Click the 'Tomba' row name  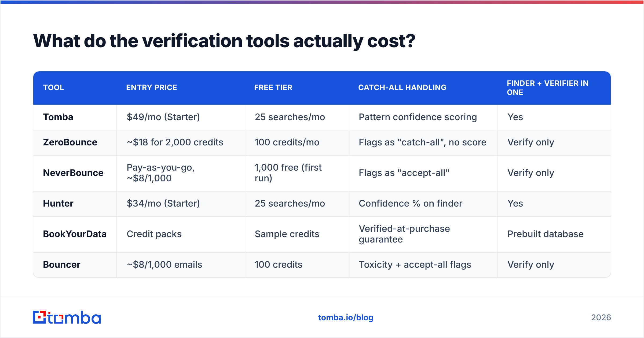[x=58, y=117]
